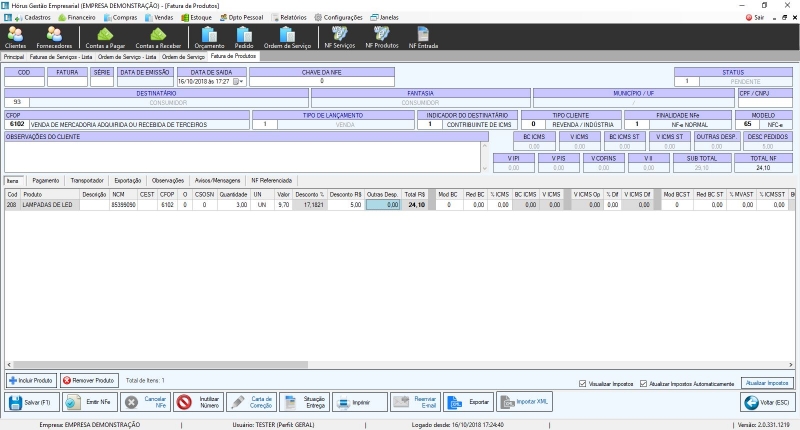Click the Quantidade cell 3,00
The height and width of the screenshot is (430, 800).
pos(233,205)
